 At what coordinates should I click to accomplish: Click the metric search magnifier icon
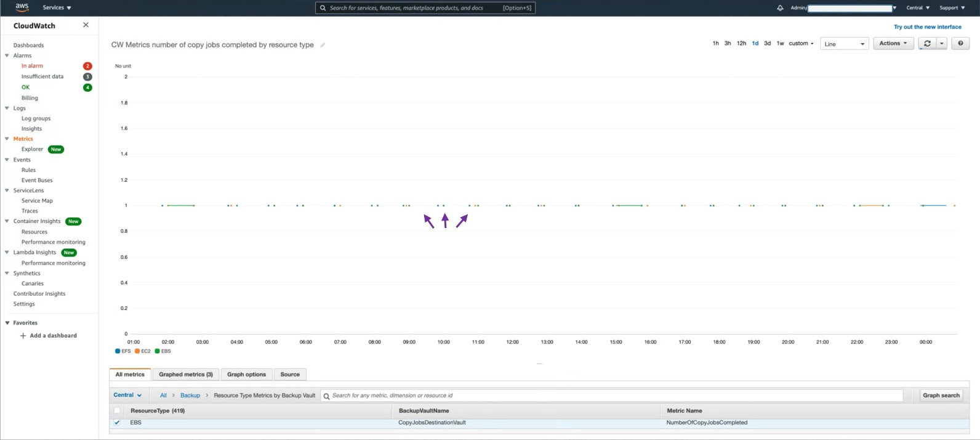point(326,396)
